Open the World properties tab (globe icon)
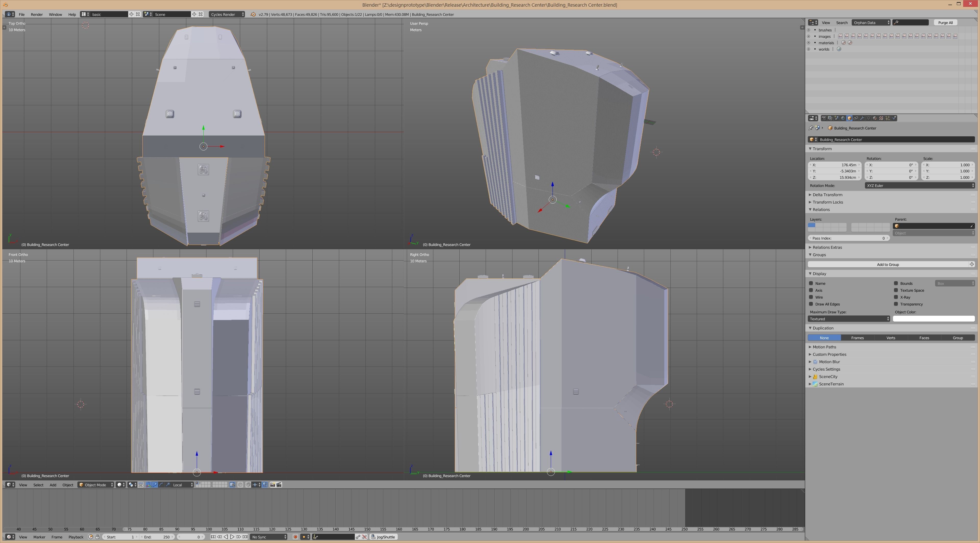Screen dimensions: 980x543 point(843,118)
